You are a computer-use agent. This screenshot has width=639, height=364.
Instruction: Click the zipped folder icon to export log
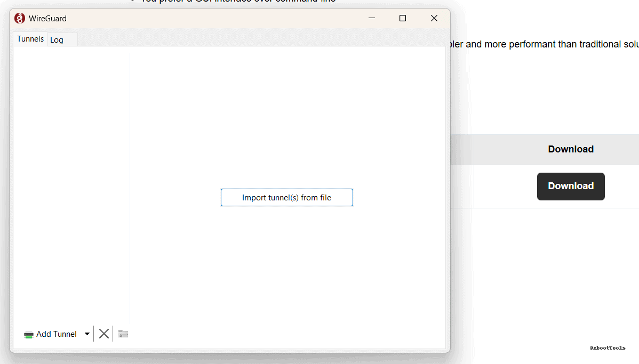tap(123, 333)
